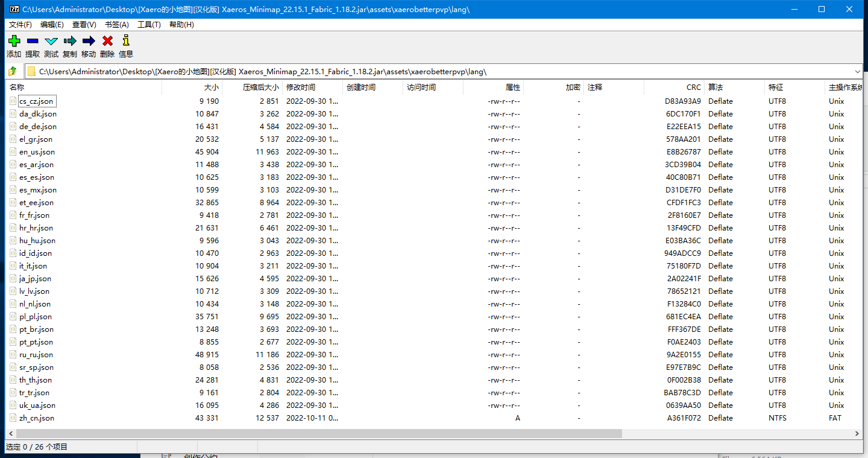
Task: Click the scrollbar left arrow
Action: point(10,434)
